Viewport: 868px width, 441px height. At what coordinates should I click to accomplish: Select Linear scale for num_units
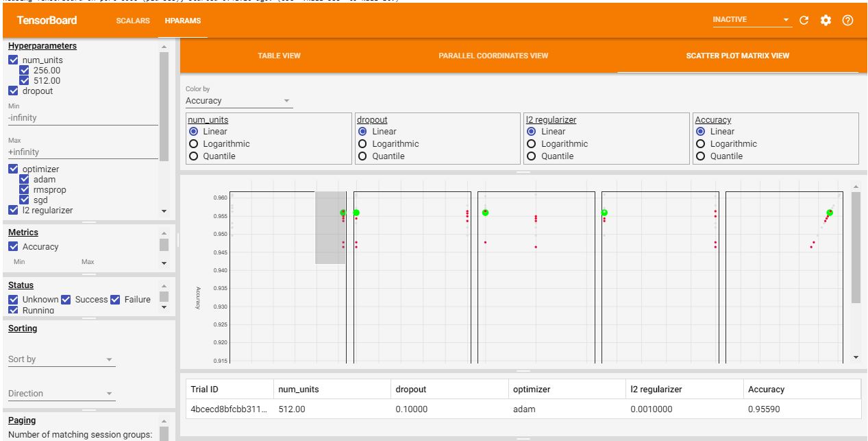coord(194,132)
